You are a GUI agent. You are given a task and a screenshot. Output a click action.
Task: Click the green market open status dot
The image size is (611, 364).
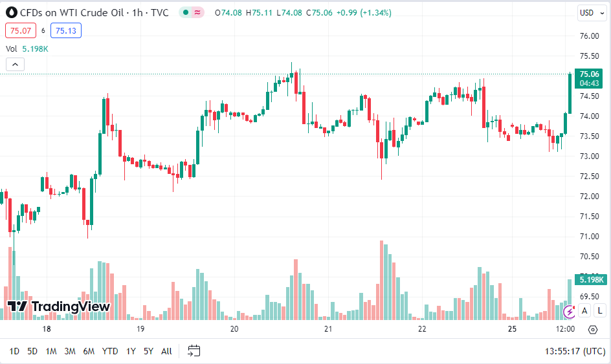tap(186, 12)
